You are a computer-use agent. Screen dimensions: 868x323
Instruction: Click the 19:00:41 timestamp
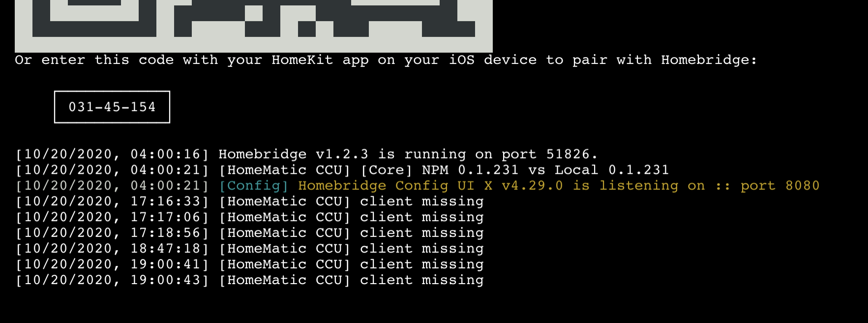coord(165,264)
